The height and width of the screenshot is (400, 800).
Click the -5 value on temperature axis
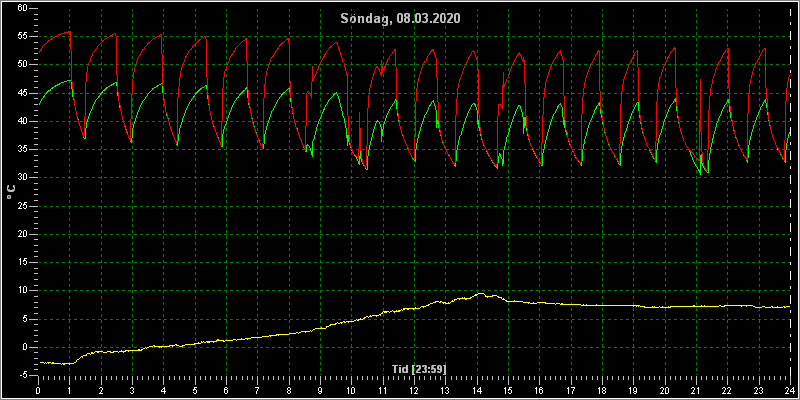[23, 376]
